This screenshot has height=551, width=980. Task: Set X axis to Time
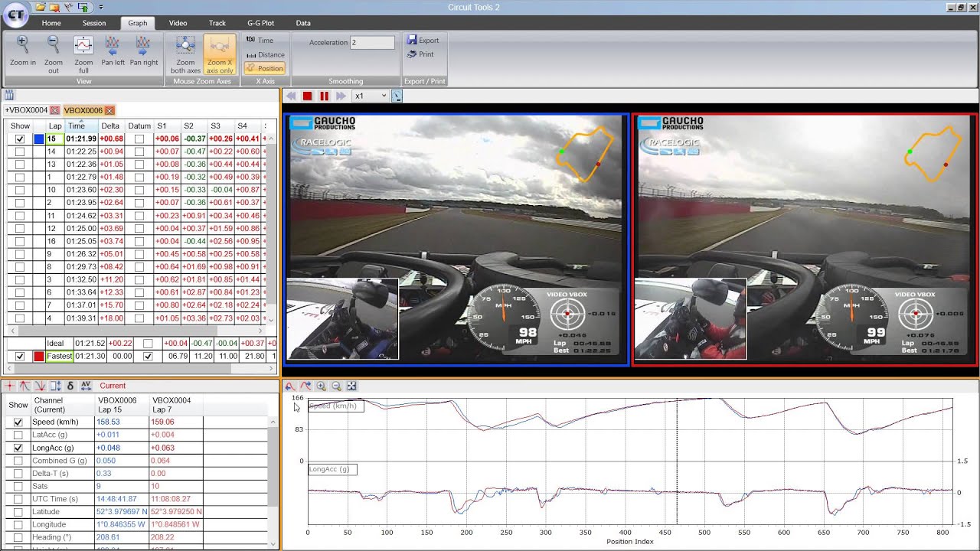260,40
